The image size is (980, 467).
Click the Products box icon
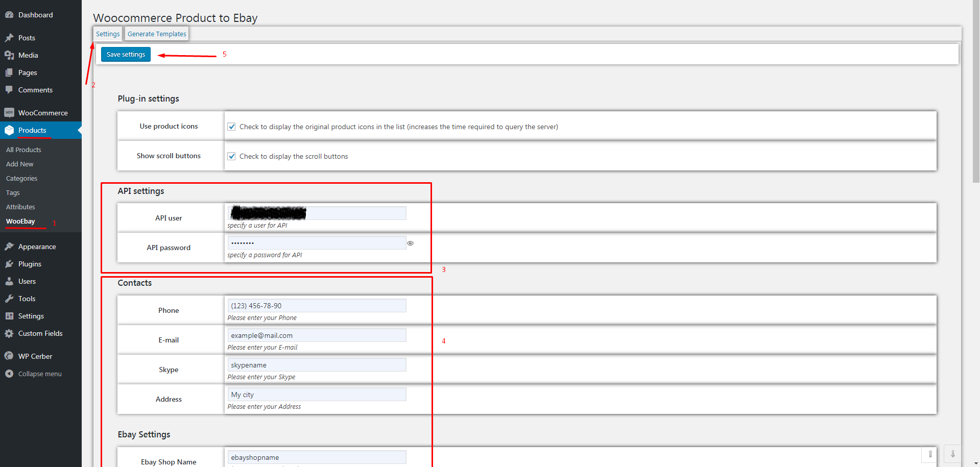[9, 130]
